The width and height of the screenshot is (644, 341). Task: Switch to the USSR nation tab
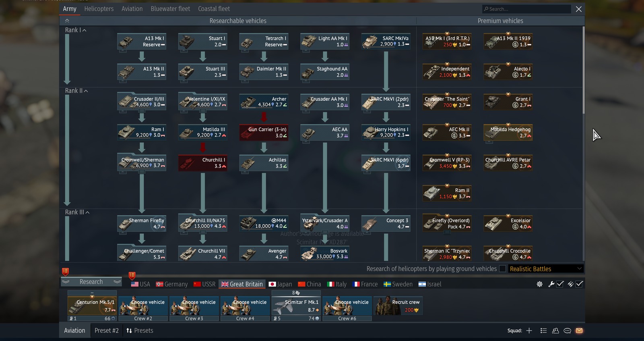pyautogui.click(x=204, y=284)
